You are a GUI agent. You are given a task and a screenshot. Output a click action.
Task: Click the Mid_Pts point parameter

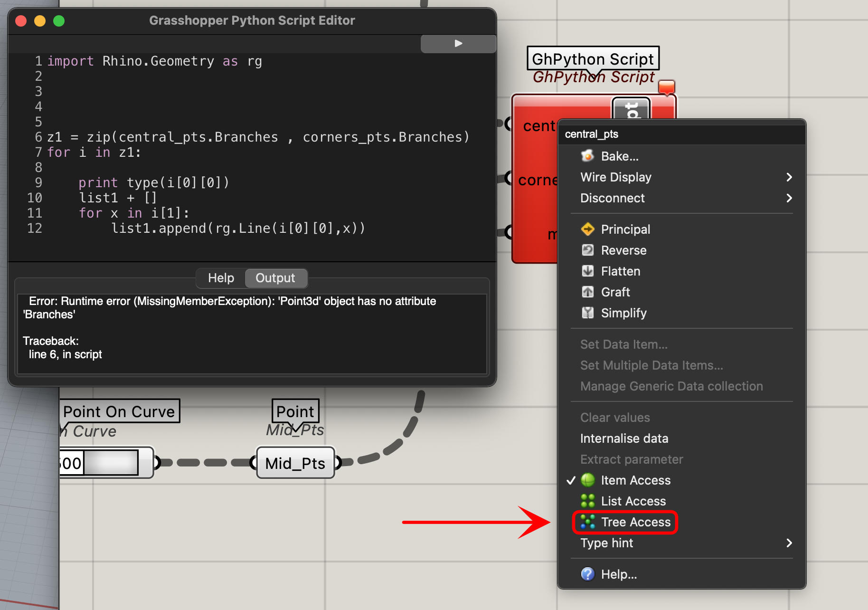295,462
